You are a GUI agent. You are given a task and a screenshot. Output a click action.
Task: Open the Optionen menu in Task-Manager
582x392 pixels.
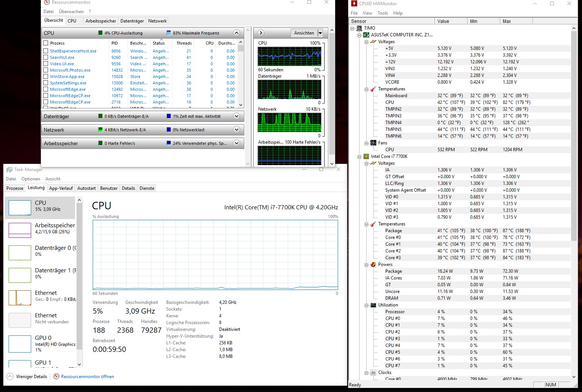tap(31, 179)
